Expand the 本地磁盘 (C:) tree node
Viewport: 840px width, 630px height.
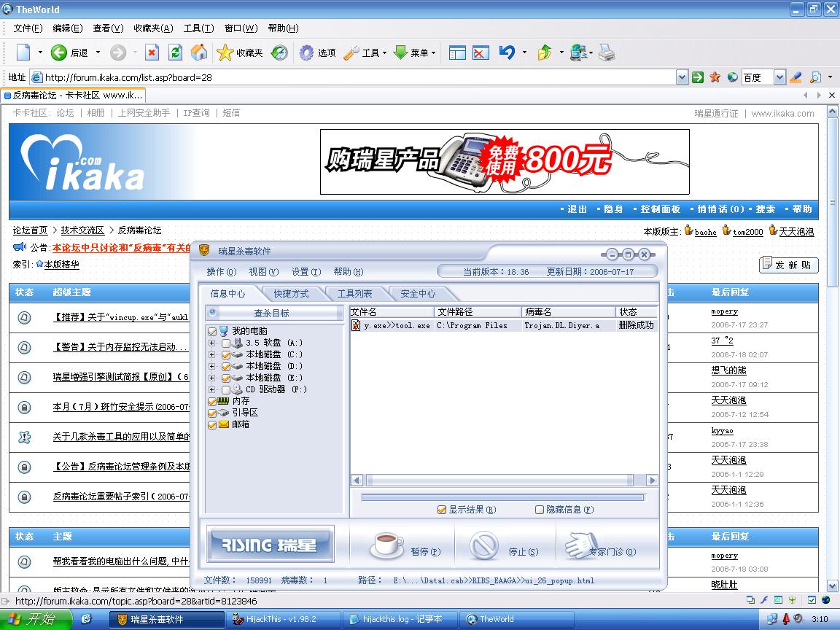click(x=211, y=354)
